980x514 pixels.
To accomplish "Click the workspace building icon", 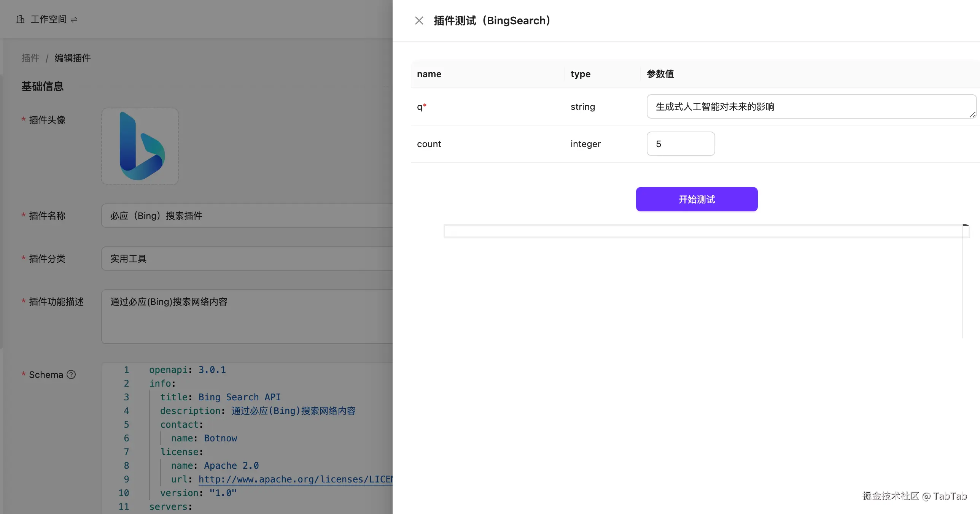I will [21, 19].
